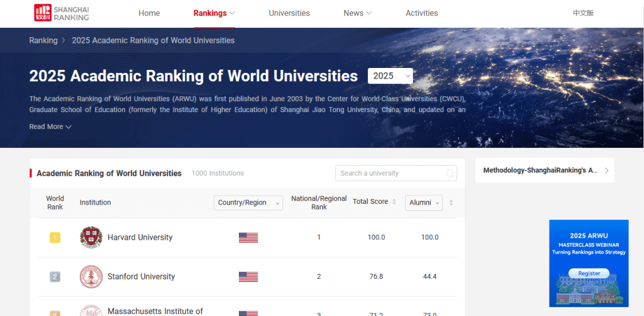Sort by Total Score arrows

coord(394,202)
